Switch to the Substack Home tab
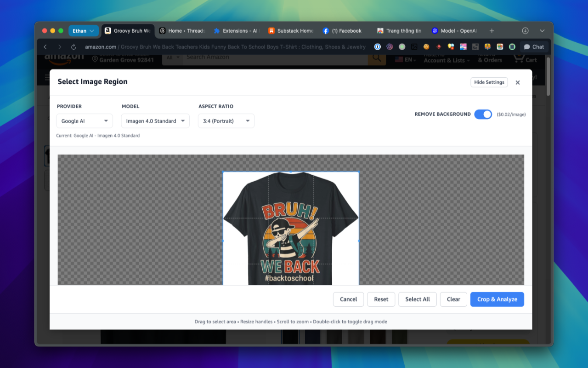 click(290, 31)
